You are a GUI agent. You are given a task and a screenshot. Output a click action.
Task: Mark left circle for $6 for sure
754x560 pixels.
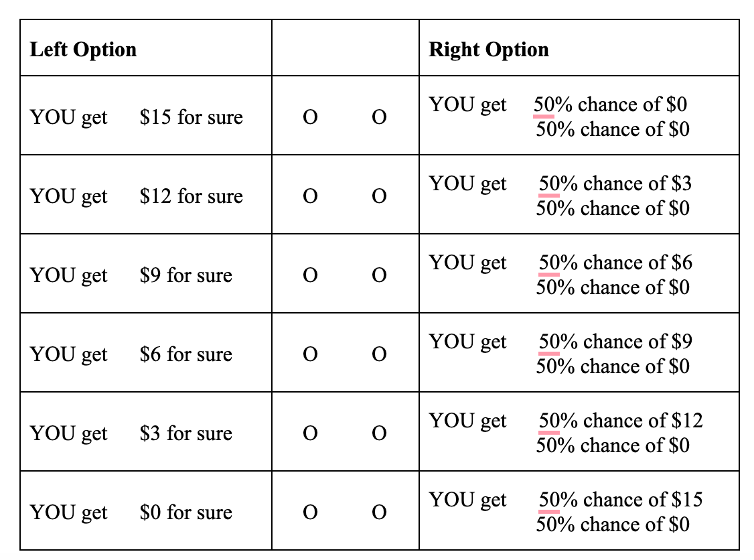[x=310, y=355]
